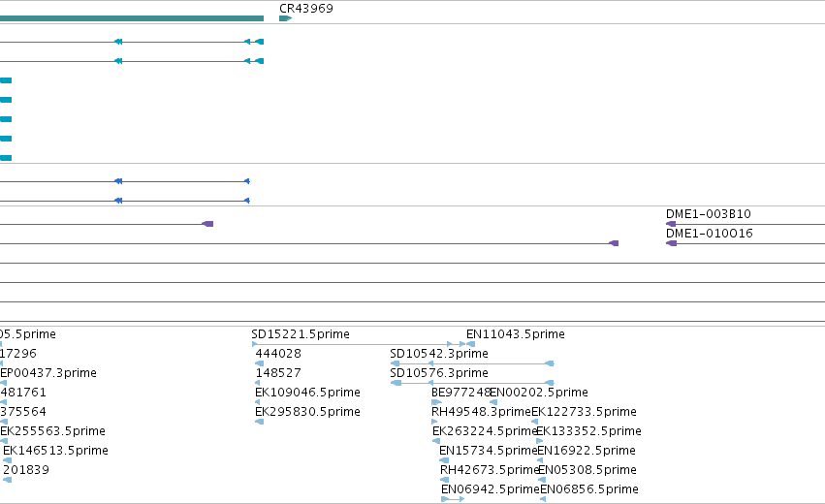
Task: Click the 375564 feature label
Action: pyautogui.click(x=23, y=412)
